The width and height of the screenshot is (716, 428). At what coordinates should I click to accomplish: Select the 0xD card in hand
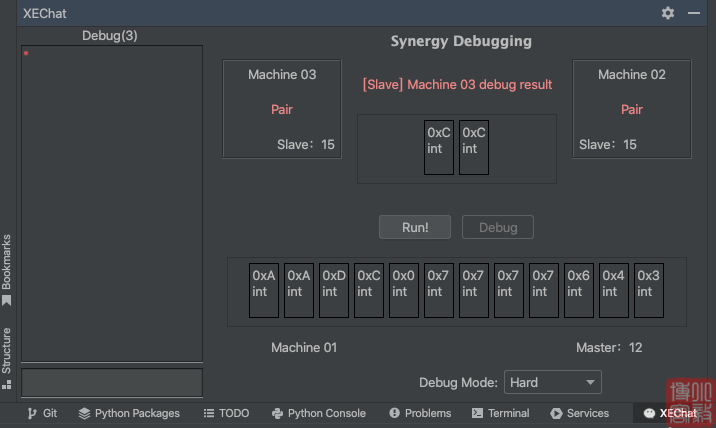[x=334, y=290]
